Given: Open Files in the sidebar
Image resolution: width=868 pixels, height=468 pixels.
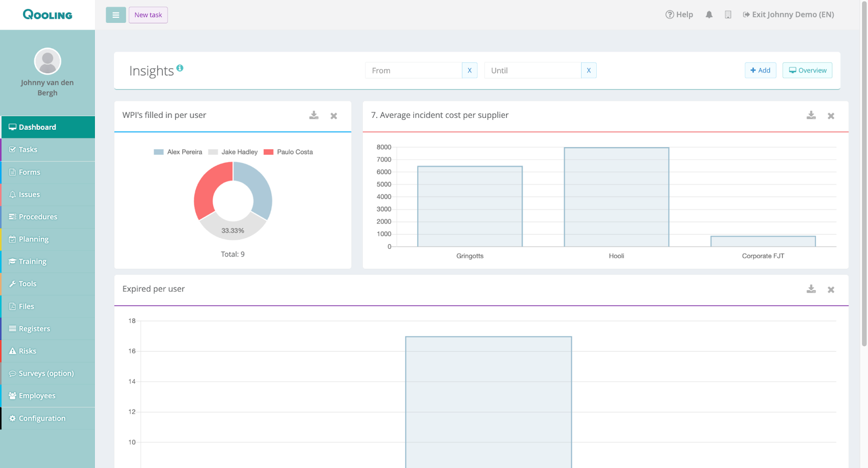Looking at the screenshot, I should 48,306.
